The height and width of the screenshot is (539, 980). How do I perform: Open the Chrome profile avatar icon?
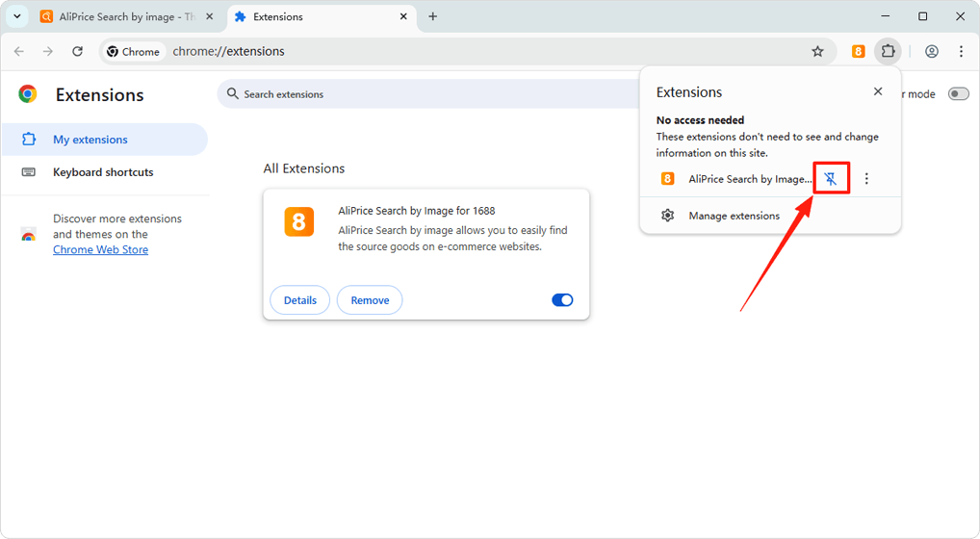click(931, 51)
